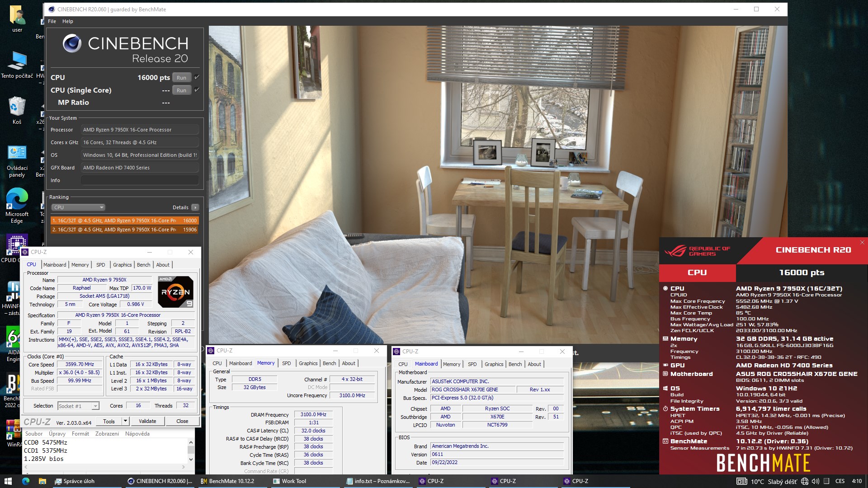Switch to BenchMate 10.12.2 taskbar item
This screenshot has width=868, height=488.
click(233, 481)
